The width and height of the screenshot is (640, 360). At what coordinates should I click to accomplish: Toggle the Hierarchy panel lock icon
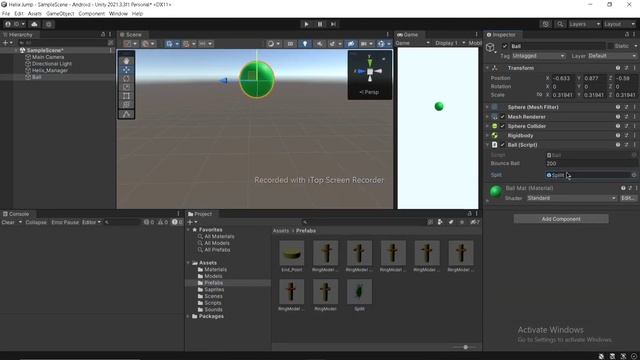pyautogui.click(x=103, y=35)
